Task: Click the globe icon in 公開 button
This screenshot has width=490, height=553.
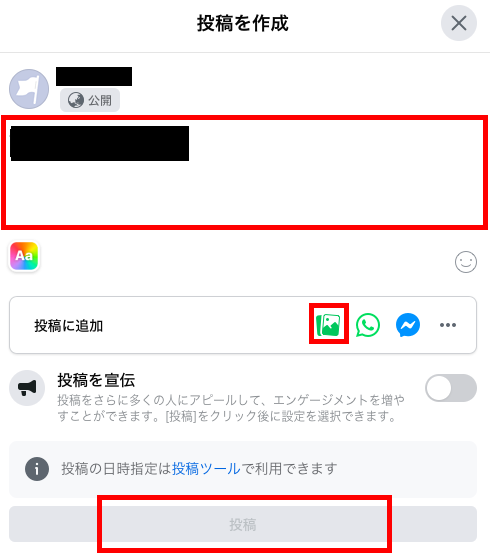Action: click(75, 100)
